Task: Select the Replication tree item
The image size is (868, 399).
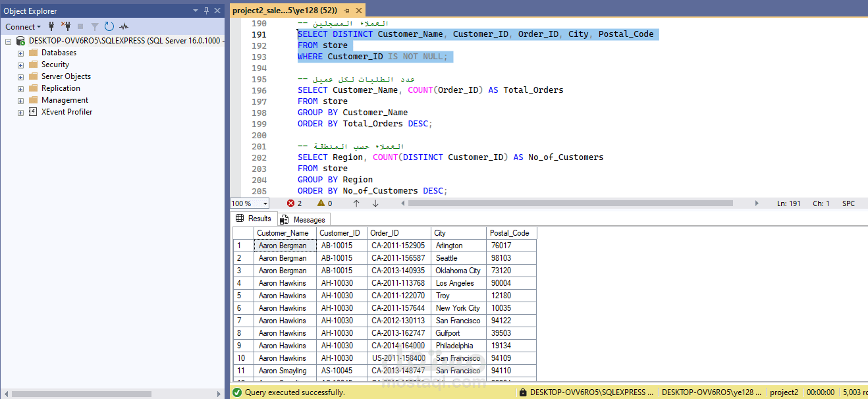Action: [61, 88]
